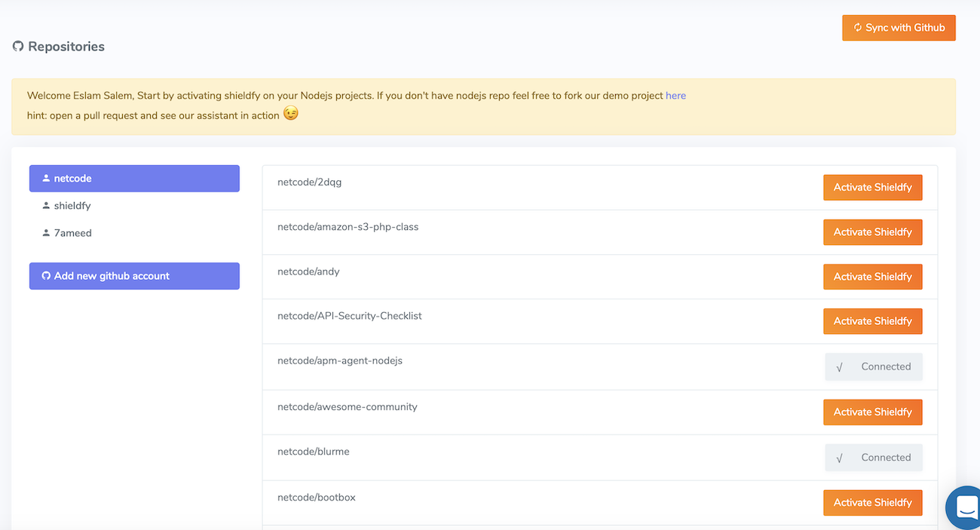The height and width of the screenshot is (530, 980).
Task: Click the pull request hint text
Action: (153, 115)
